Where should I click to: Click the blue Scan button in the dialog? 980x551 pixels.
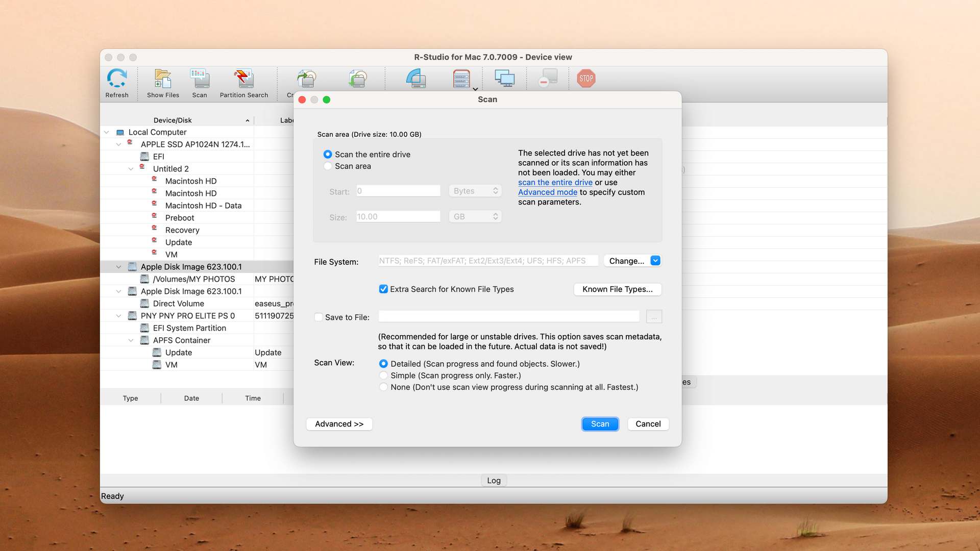pos(600,424)
